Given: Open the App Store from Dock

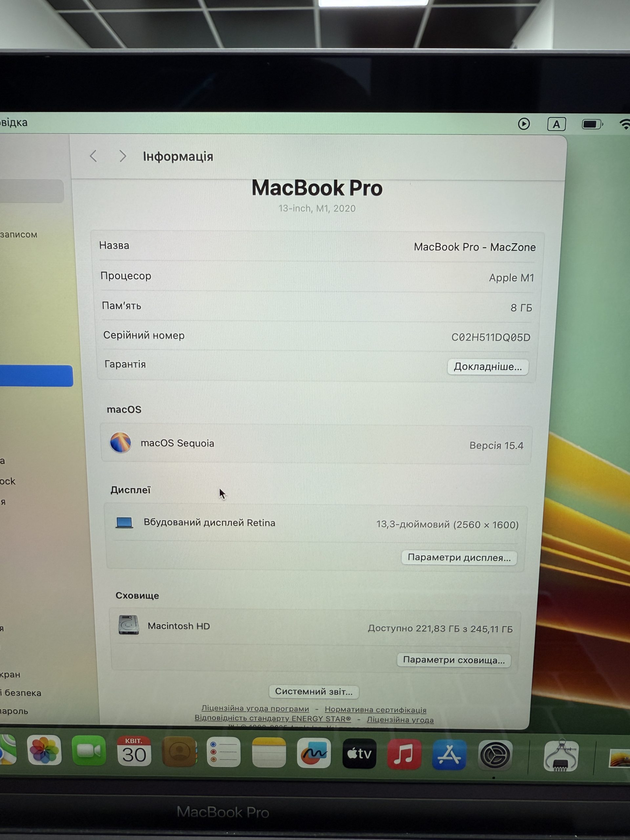Looking at the screenshot, I should (x=449, y=755).
